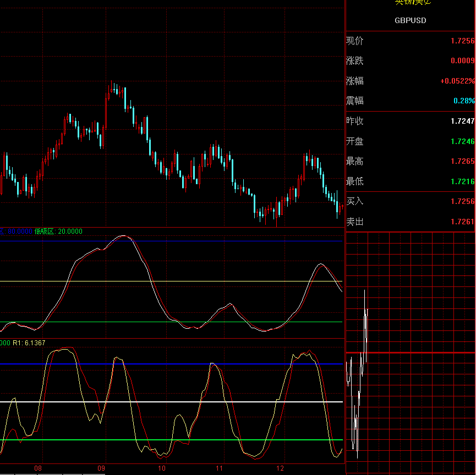This screenshot has width=476, height=475.
Task: Click the GBPUSD symbol label
Action: (x=410, y=20)
